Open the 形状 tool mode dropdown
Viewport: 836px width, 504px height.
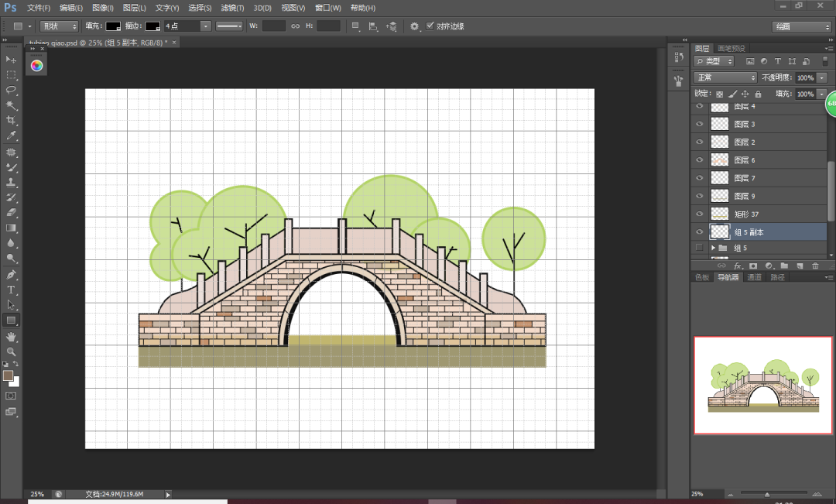[x=60, y=26]
